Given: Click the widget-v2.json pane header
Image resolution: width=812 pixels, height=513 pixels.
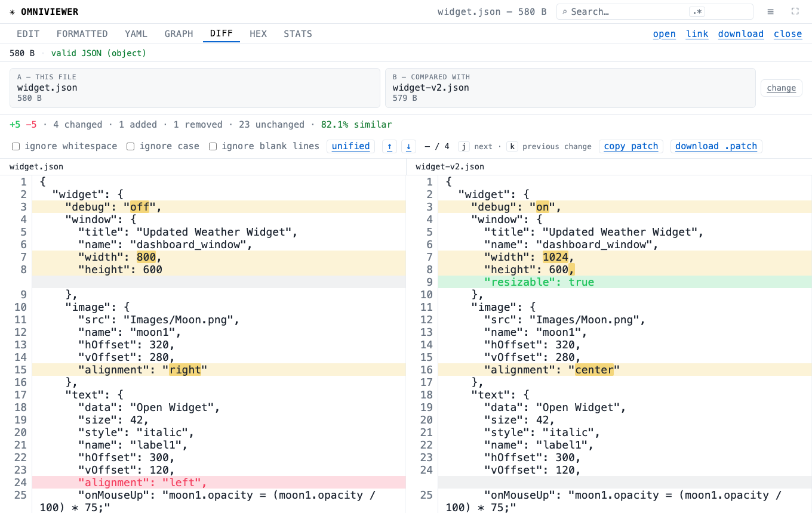Looking at the screenshot, I should point(450,167).
